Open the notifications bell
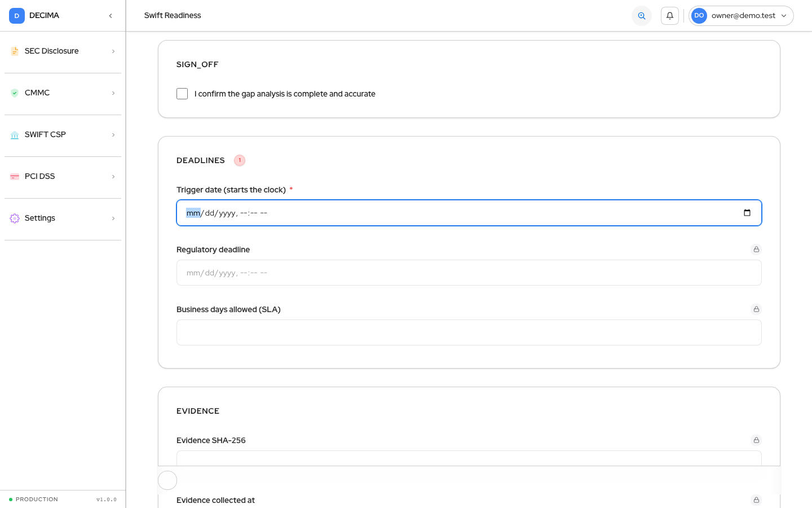812x508 pixels. 670,16
